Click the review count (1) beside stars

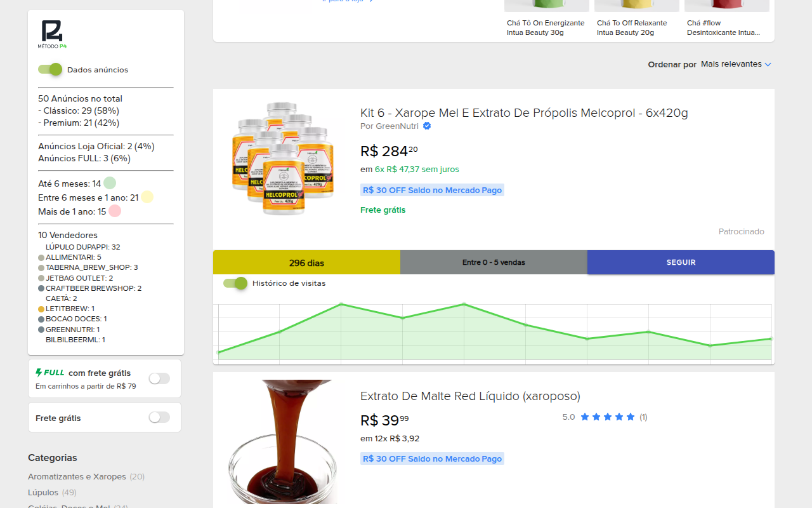pyautogui.click(x=643, y=417)
